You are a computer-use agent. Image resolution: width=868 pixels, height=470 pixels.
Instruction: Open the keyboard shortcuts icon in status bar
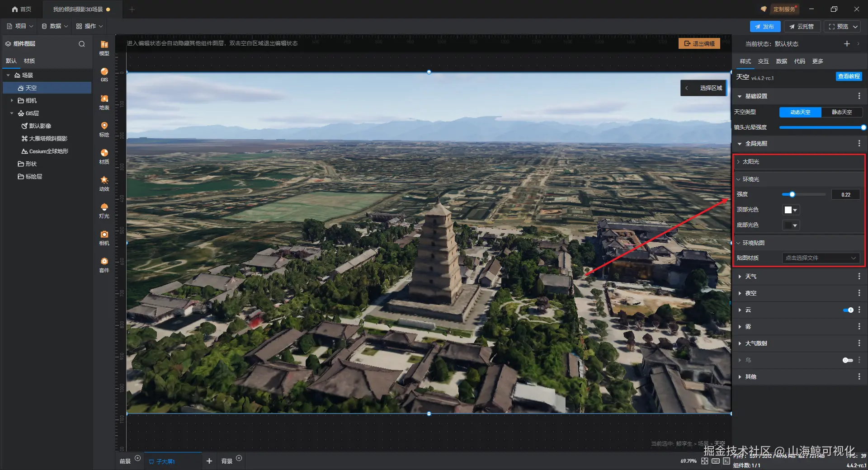click(716, 461)
